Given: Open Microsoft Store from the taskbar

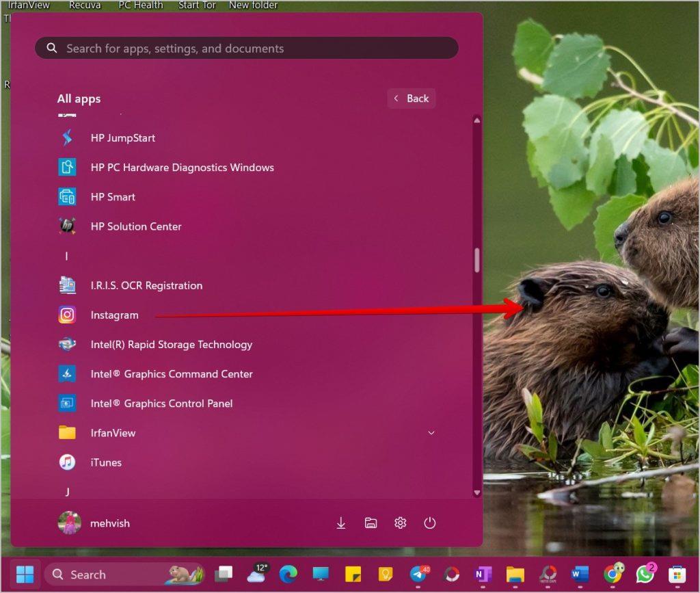Looking at the screenshot, I should click(677, 575).
